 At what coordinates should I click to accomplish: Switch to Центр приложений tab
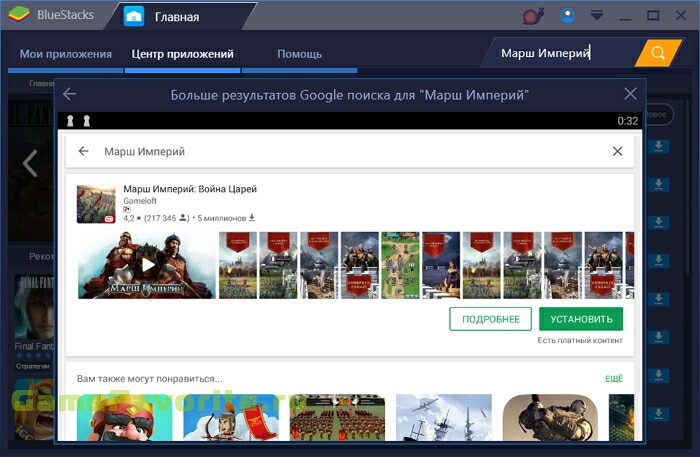[182, 54]
